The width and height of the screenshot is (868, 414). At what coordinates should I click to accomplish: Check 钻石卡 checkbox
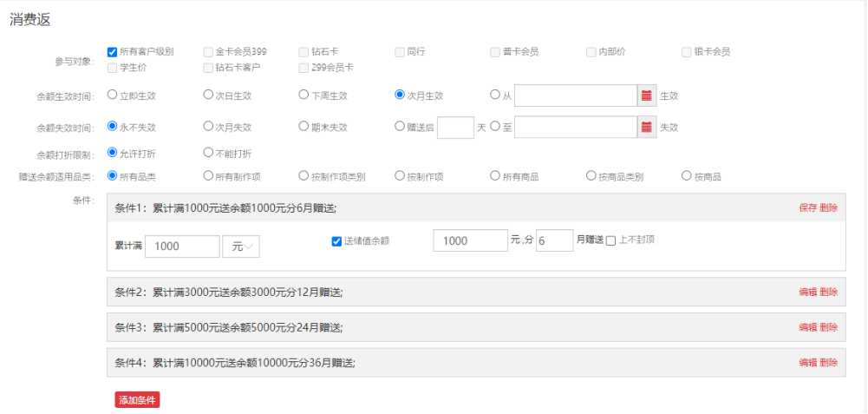point(303,52)
